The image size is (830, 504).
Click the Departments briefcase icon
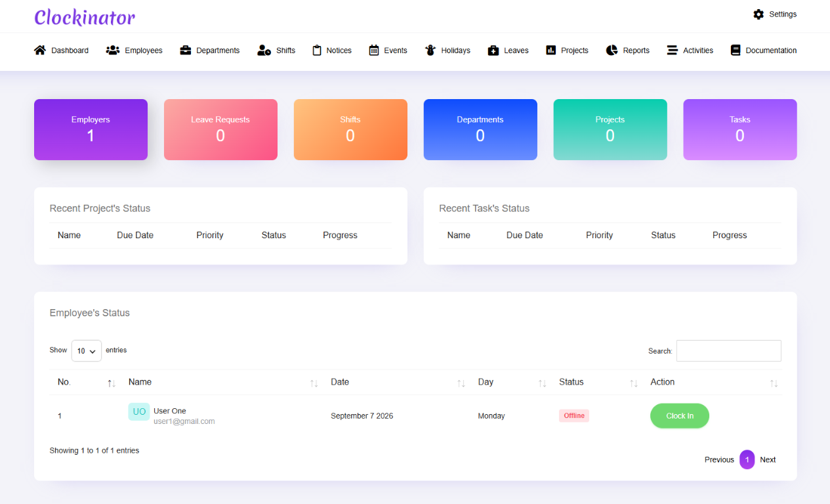click(186, 50)
